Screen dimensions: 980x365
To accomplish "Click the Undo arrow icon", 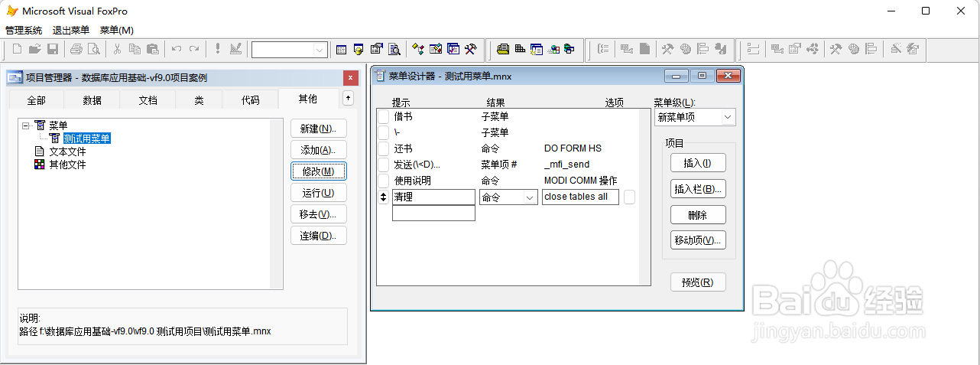I will point(176,49).
